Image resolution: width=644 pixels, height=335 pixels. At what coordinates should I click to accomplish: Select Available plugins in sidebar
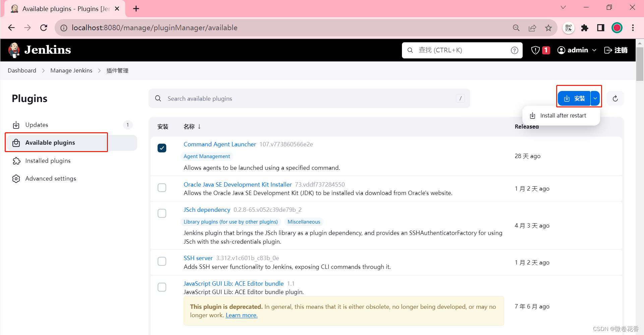(72, 143)
